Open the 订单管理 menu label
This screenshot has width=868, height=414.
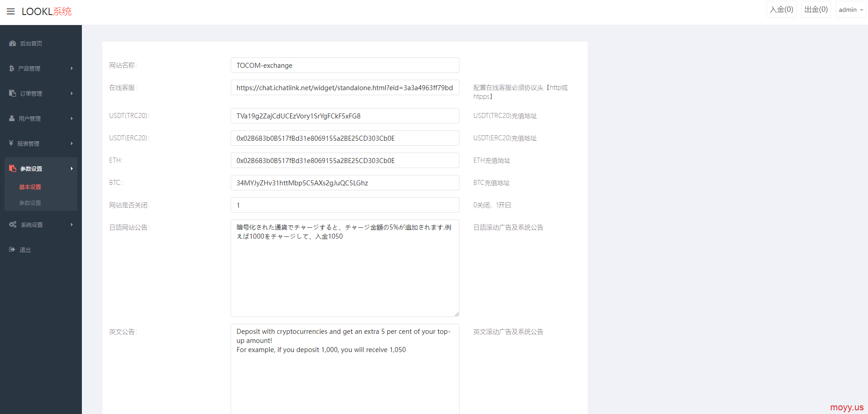[x=31, y=93]
